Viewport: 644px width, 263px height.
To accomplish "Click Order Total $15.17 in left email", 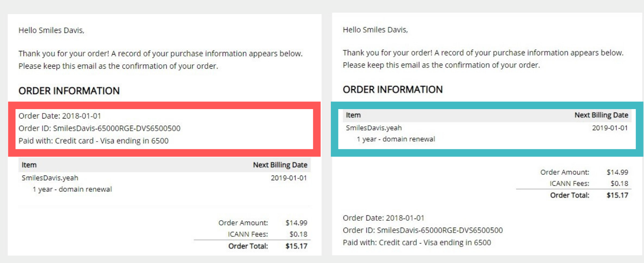I will click(x=268, y=246).
